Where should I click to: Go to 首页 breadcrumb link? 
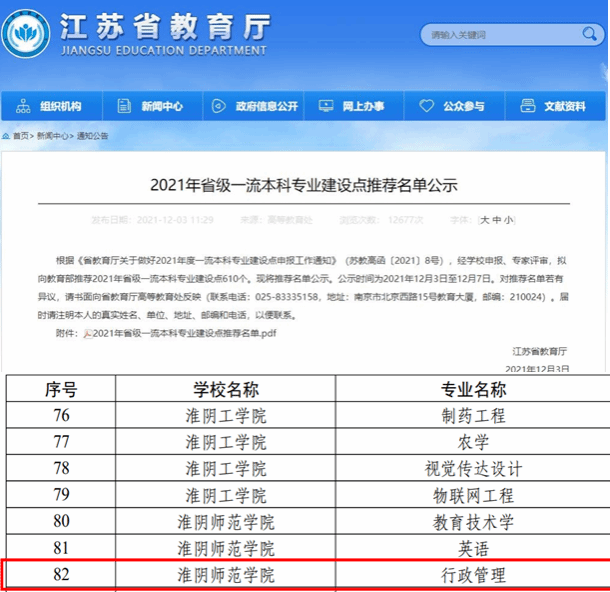tap(21, 136)
